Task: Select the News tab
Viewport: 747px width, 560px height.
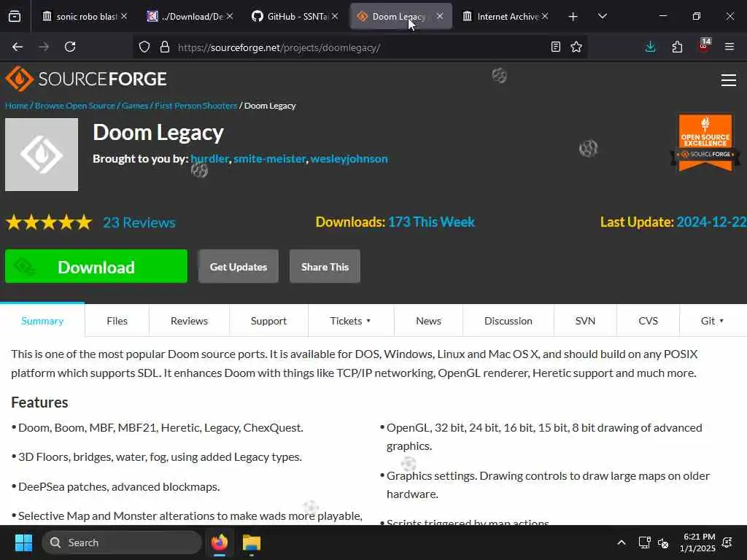Action: coord(428,321)
